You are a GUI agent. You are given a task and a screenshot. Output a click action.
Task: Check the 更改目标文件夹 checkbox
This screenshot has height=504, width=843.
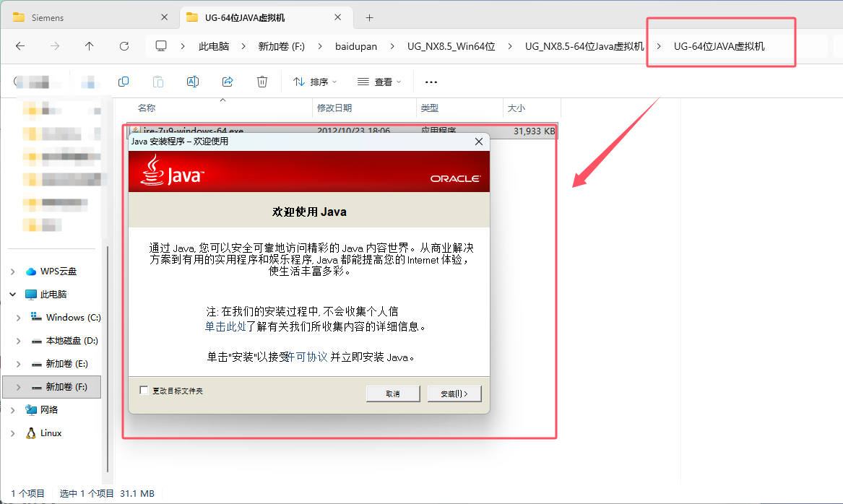point(144,391)
